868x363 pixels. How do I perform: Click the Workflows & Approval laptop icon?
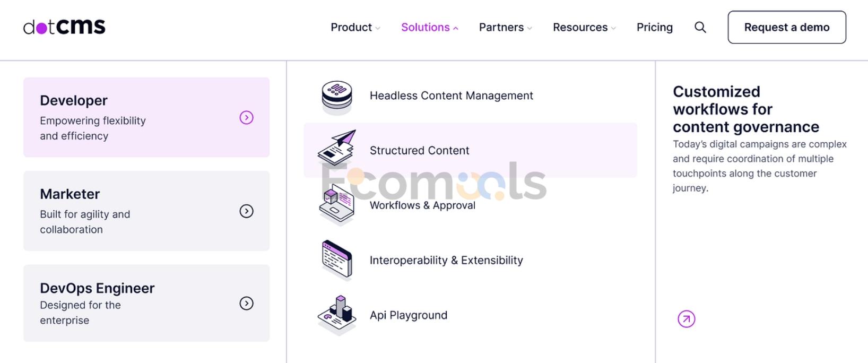click(336, 205)
